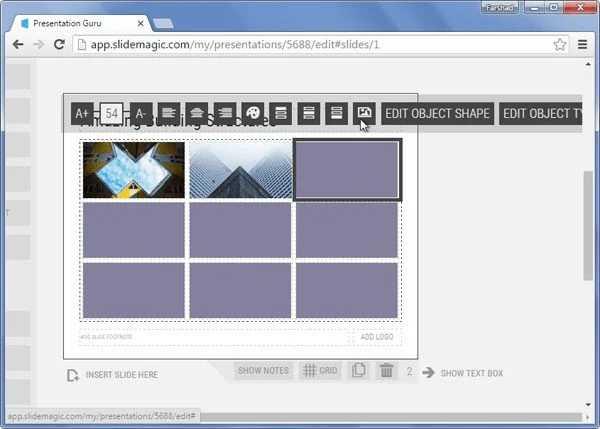
Task: Go back with browser back arrow
Action: point(18,44)
